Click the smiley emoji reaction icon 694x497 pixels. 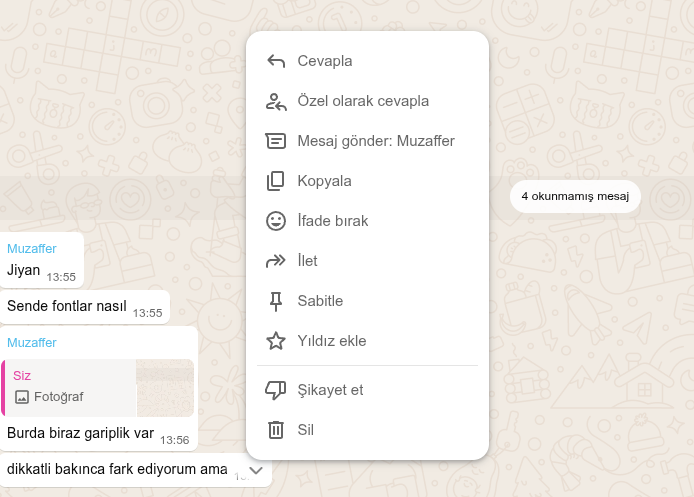pos(276,221)
